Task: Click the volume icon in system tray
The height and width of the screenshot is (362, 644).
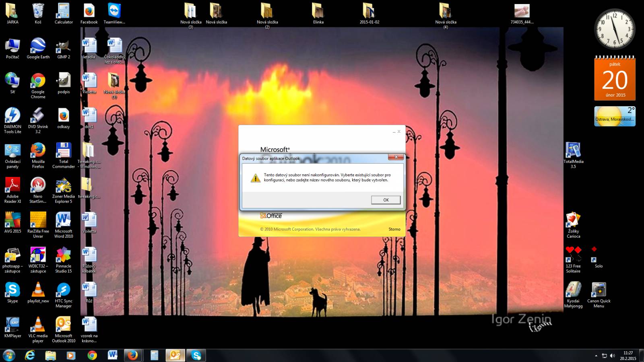Action: pos(612,356)
